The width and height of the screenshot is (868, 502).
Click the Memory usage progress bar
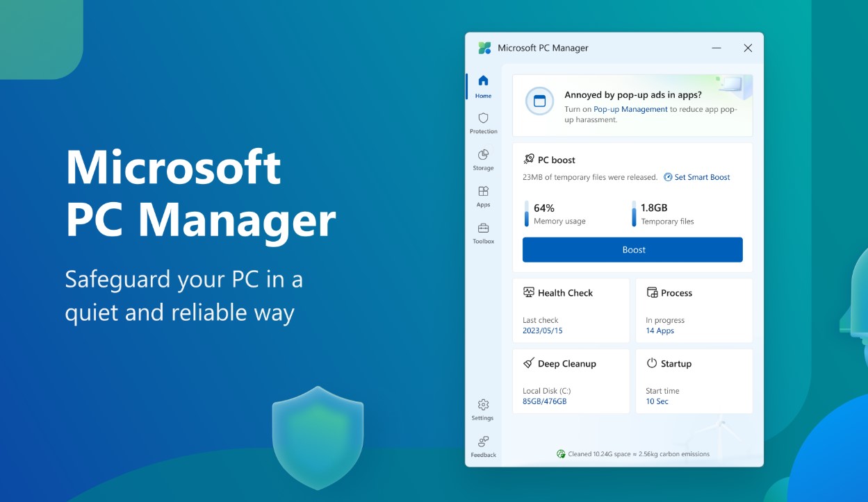(526, 215)
